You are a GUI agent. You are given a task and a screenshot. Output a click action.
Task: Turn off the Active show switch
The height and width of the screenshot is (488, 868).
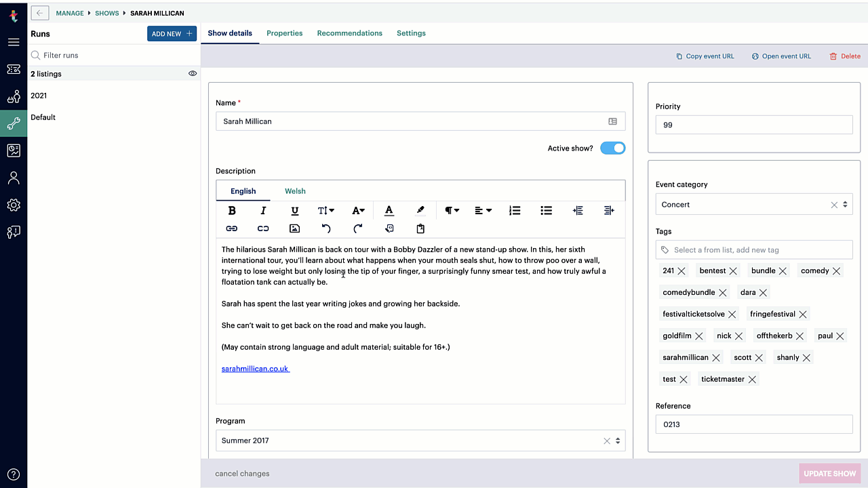click(x=612, y=148)
